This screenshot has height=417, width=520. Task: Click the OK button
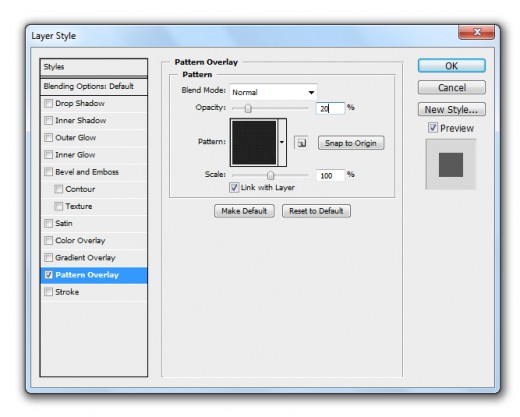452,66
